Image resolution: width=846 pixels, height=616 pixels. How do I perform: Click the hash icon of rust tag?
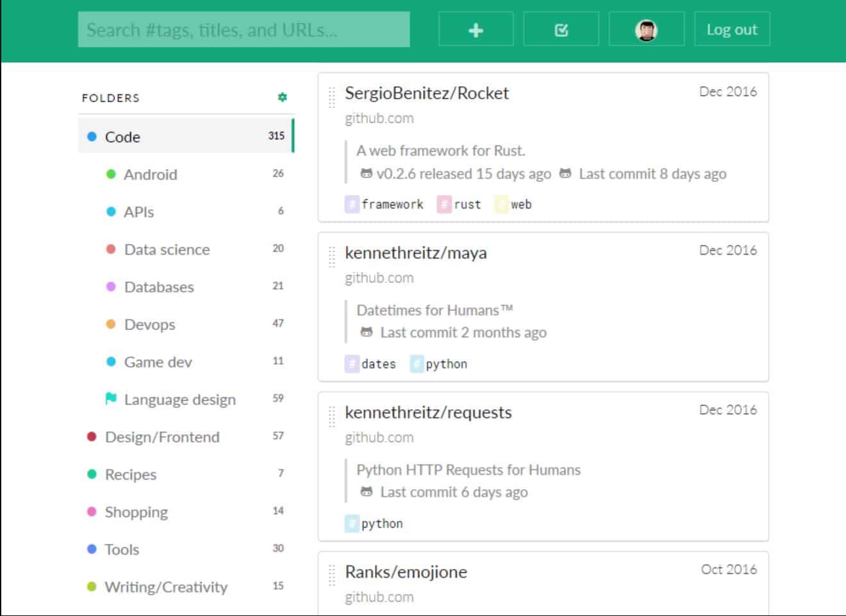tap(444, 204)
